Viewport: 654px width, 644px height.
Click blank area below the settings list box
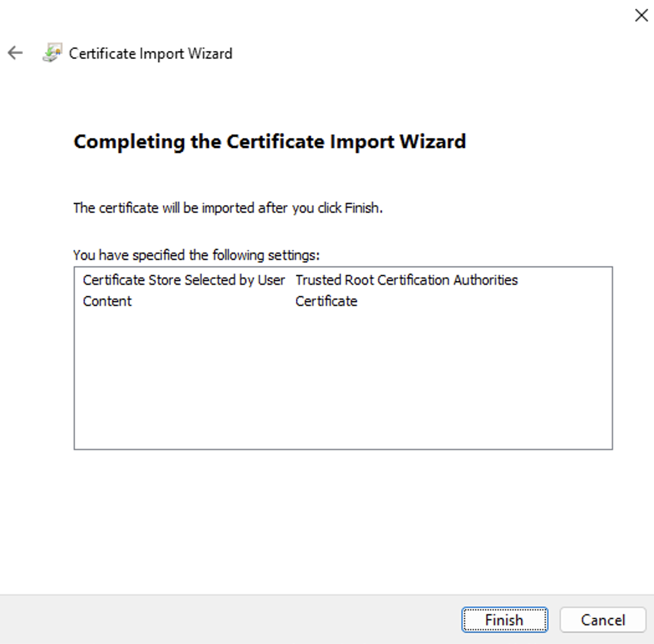[x=343, y=522]
